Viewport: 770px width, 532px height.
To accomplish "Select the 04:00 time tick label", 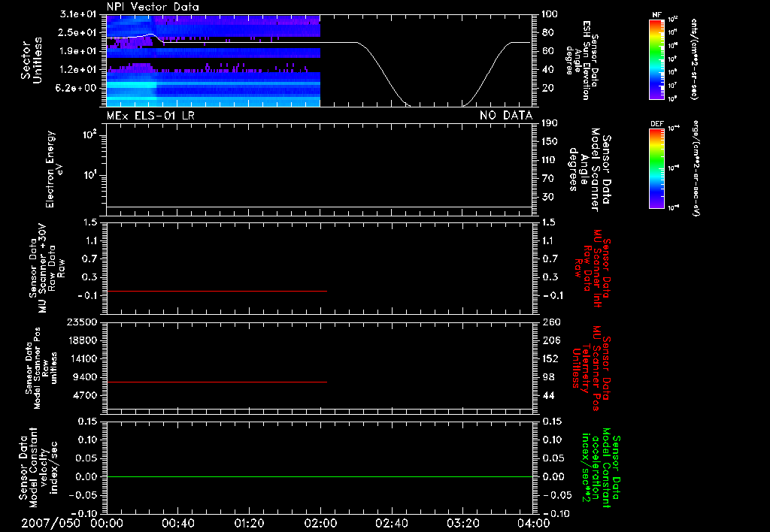I will point(533,523).
